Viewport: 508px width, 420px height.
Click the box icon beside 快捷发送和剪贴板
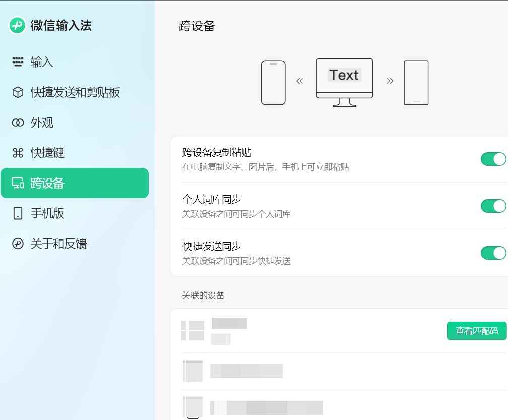(18, 92)
